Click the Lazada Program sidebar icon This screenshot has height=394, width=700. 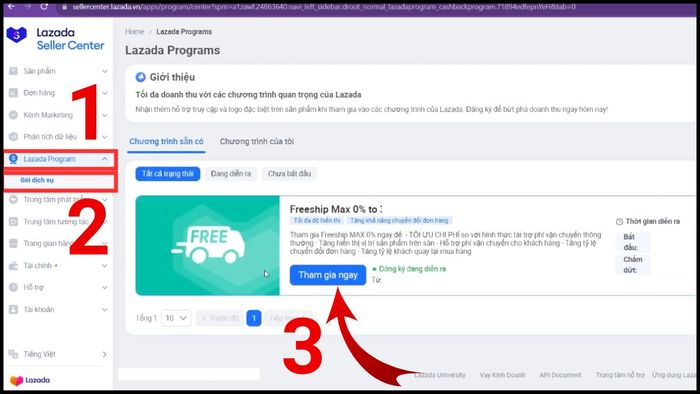tap(13, 159)
